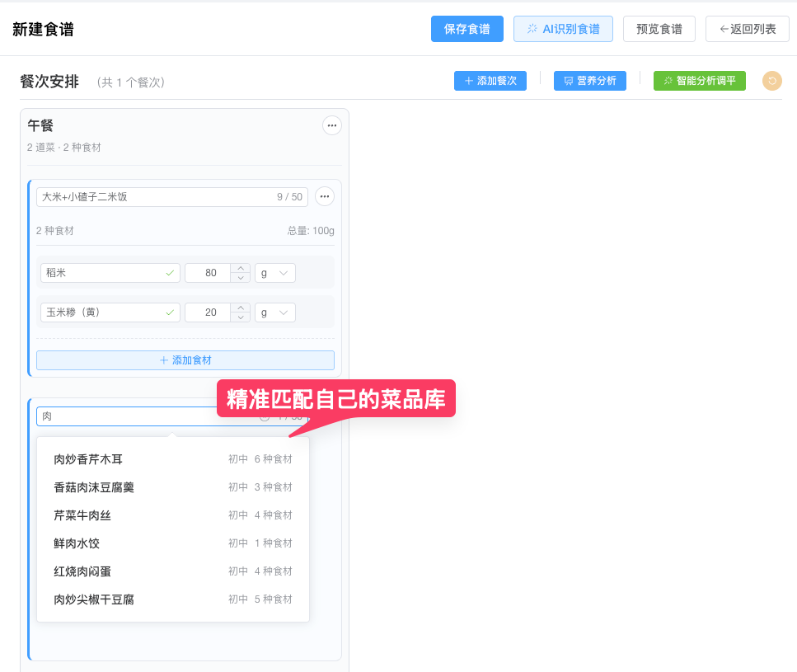This screenshot has height=672, width=797.
Task: Run 智能分析调平 smart analysis
Action: 699,81
